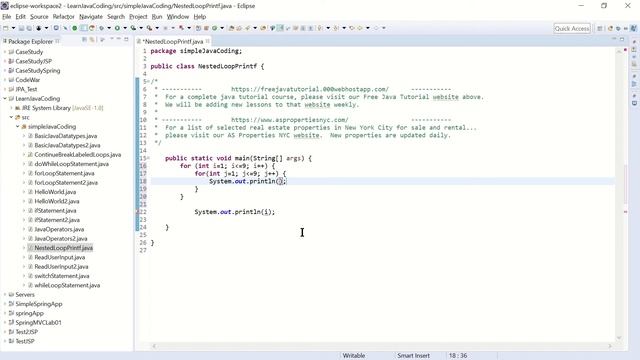Open the Coverage dropdown arrow

click(x=141, y=28)
